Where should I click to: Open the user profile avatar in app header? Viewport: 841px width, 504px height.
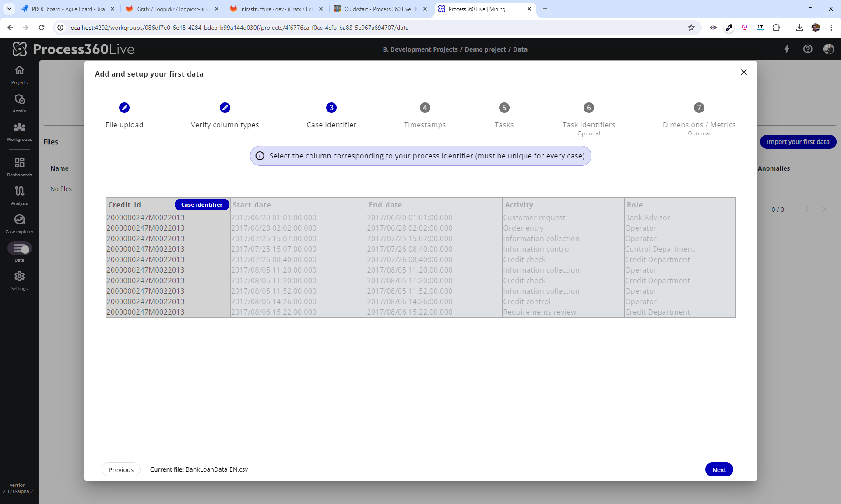pyautogui.click(x=828, y=49)
